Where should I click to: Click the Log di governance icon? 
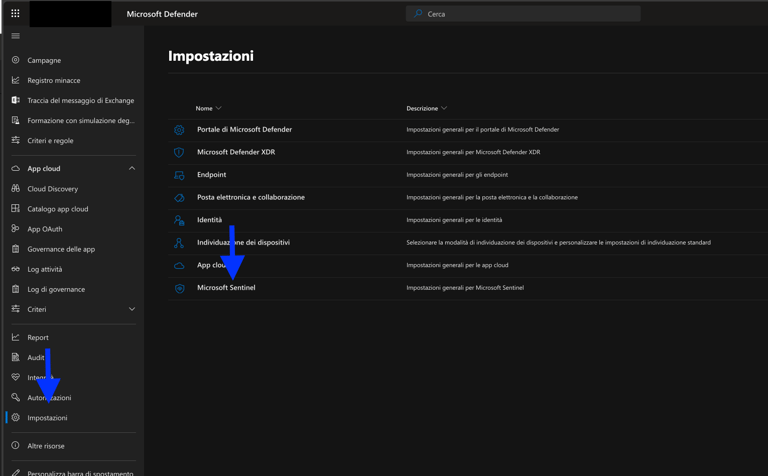click(x=16, y=289)
